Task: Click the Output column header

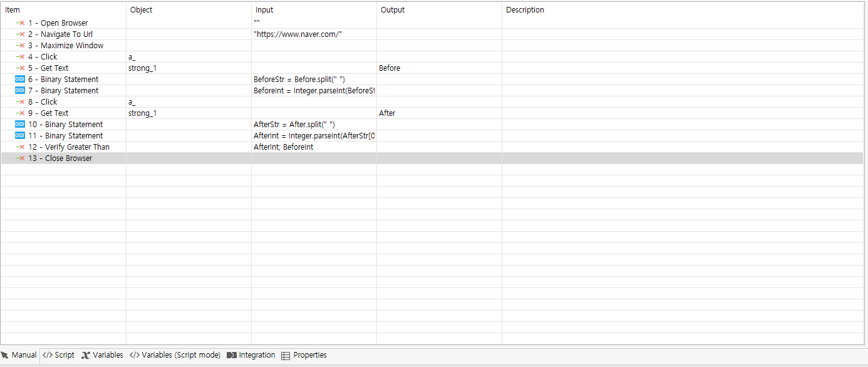Action: point(439,10)
